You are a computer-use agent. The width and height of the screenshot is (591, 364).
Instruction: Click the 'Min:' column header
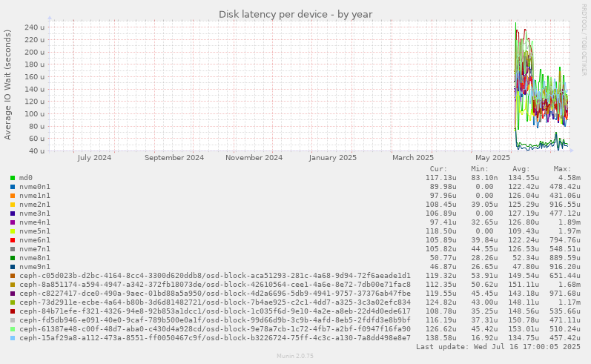tap(480, 169)
